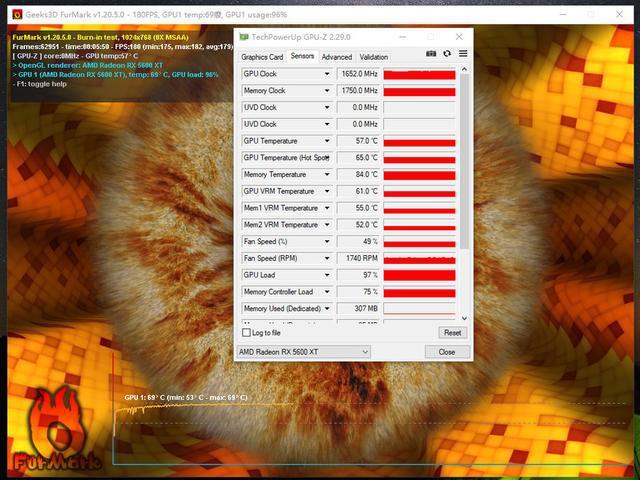Image resolution: width=640 pixels, height=480 pixels.
Task: Open the GPU Clock sensor dropdown
Action: (327, 74)
